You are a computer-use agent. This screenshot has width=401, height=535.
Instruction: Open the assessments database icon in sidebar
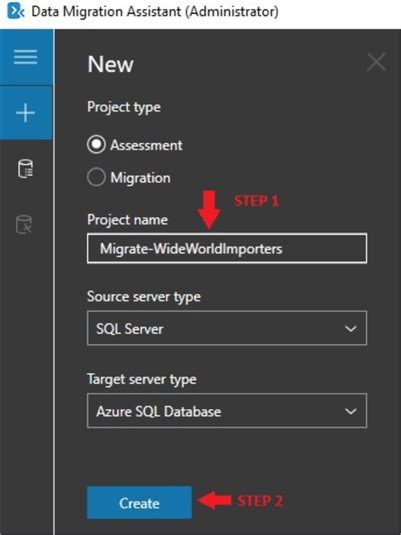point(25,169)
